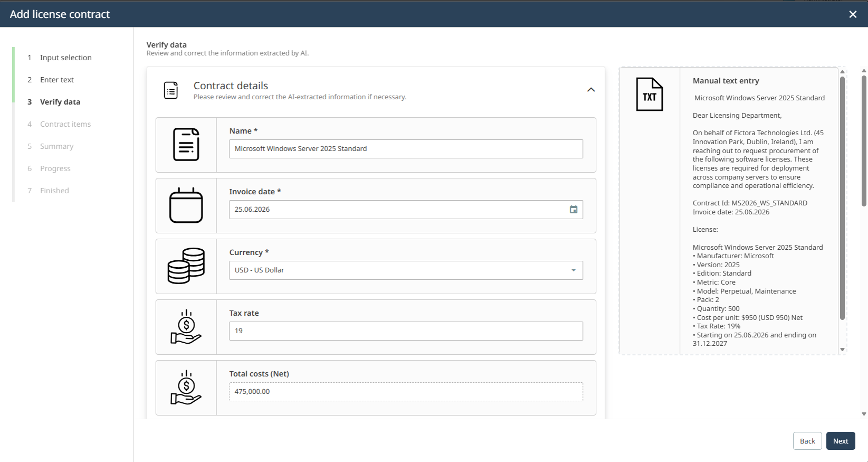The height and width of the screenshot is (462, 868).
Task: Select step 6 Progress
Action: 49,168
